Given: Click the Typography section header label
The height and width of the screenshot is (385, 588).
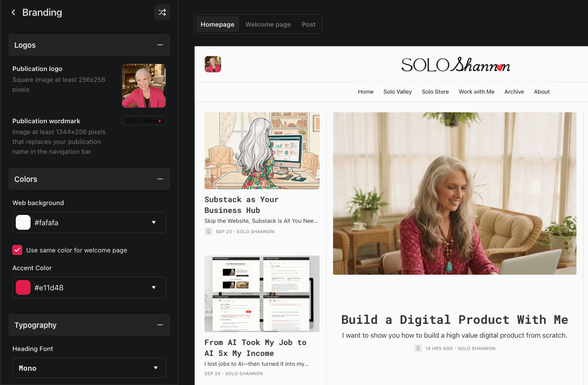Looking at the screenshot, I should coord(35,325).
